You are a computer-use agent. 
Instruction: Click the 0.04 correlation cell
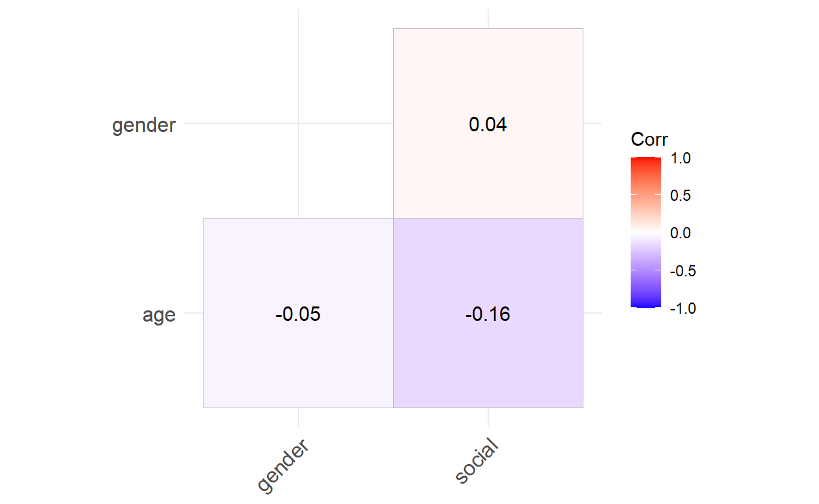[x=488, y=123]
